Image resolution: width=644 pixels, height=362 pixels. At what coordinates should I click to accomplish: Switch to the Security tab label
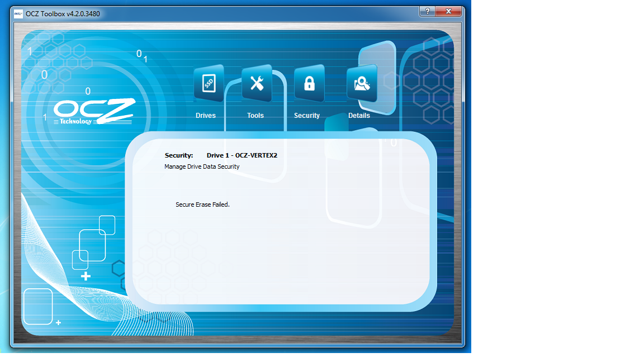pos(307,116)
